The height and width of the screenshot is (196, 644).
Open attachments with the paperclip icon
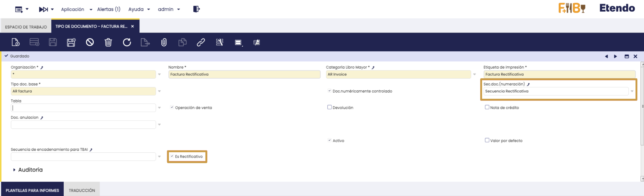164,42
